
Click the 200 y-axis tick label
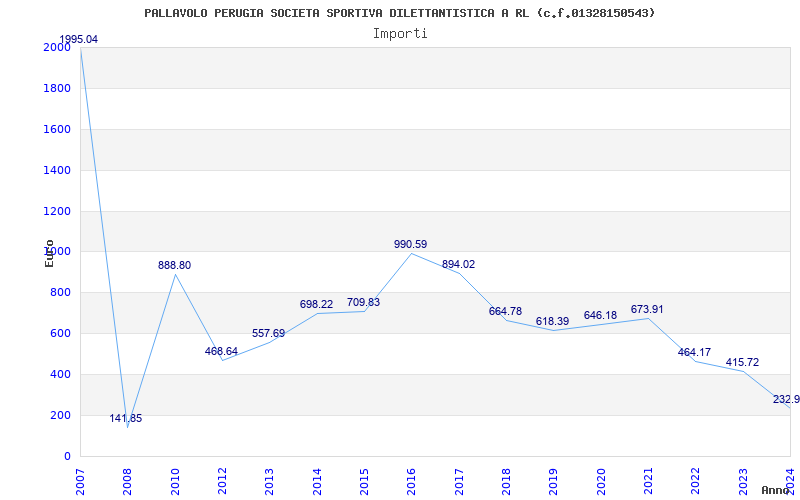(x=61, y=415)
